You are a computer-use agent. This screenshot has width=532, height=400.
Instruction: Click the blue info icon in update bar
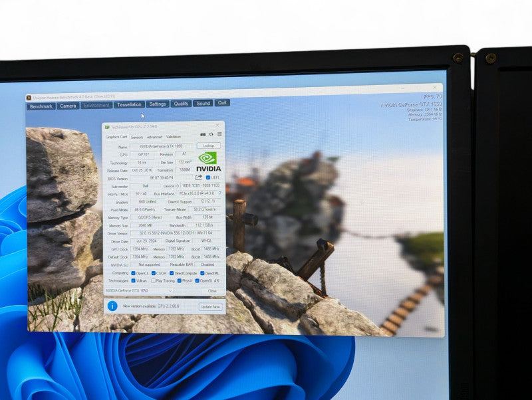112,306
